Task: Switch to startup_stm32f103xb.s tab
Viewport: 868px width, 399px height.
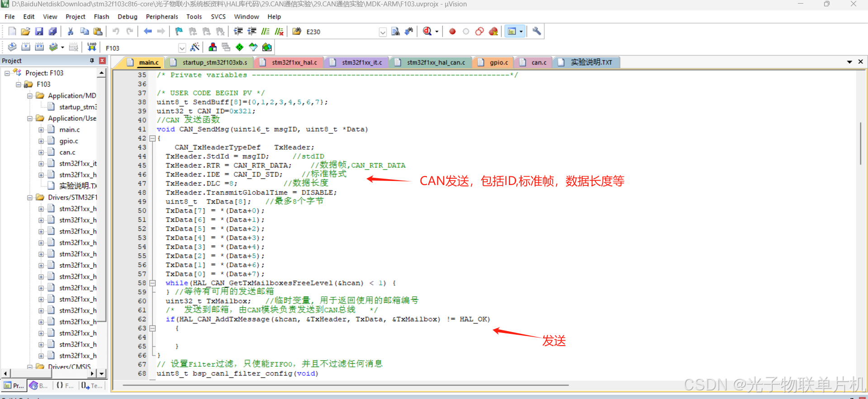Action: pyautogui.click(x=210, y=62)
